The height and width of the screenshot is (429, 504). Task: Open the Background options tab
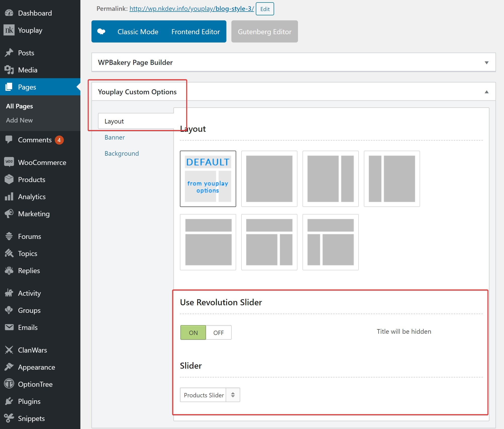pyautogui.click(x=122, y=154)
